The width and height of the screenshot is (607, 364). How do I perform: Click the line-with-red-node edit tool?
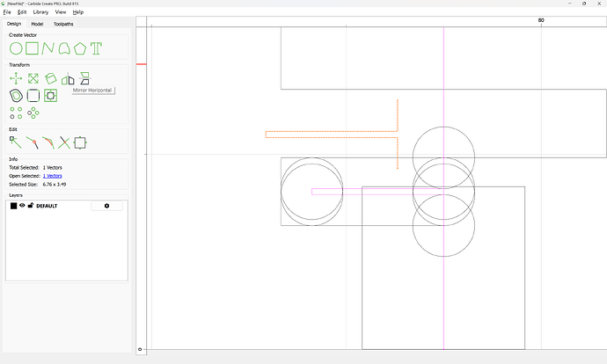click(x=33, y=142)
